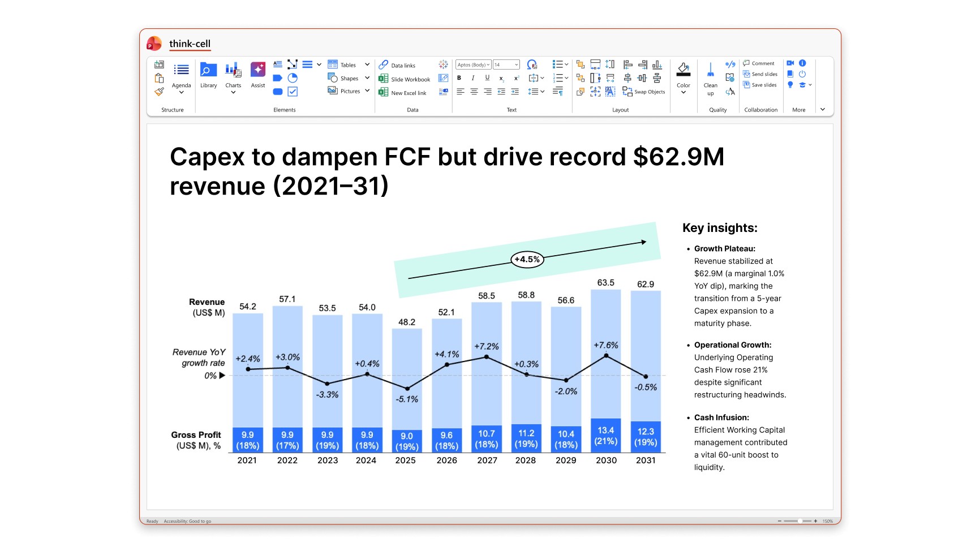The height and width of the screenshot is (551, 980).
Task: Align text right
Action: tap(488, 92)
